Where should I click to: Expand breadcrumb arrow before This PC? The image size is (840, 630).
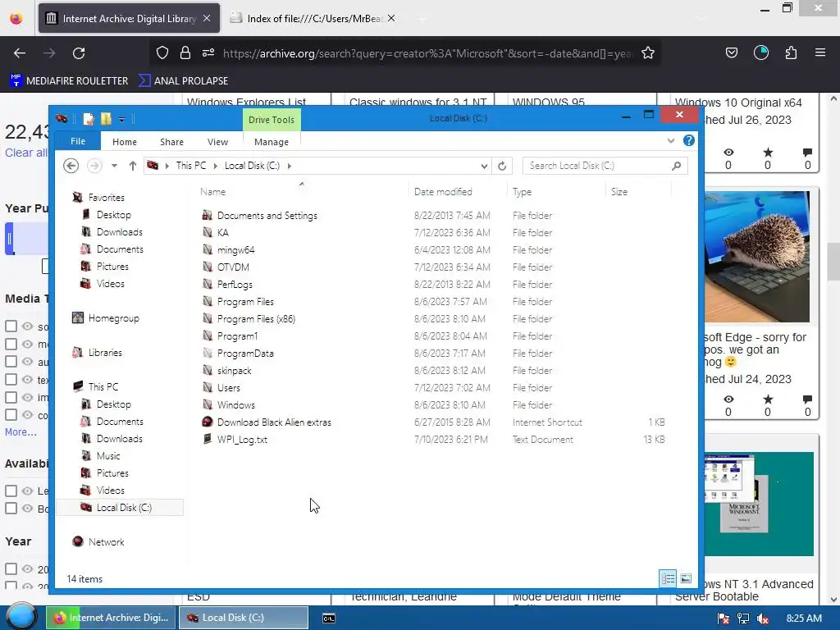167,166
